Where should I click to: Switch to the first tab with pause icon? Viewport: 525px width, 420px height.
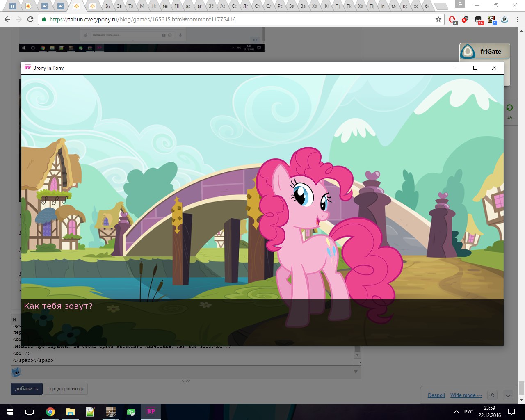[x=13, y=6]
